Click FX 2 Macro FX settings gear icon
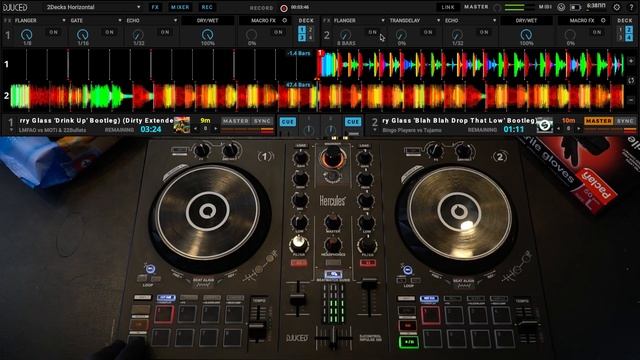Screen dimensions: 640x360 click(603, 20)
